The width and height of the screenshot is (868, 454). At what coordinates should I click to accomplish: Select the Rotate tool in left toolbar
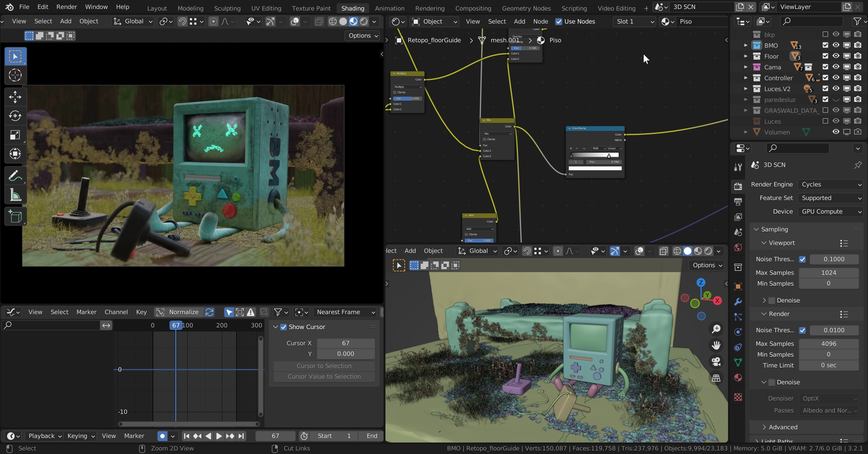coord(15,116)
